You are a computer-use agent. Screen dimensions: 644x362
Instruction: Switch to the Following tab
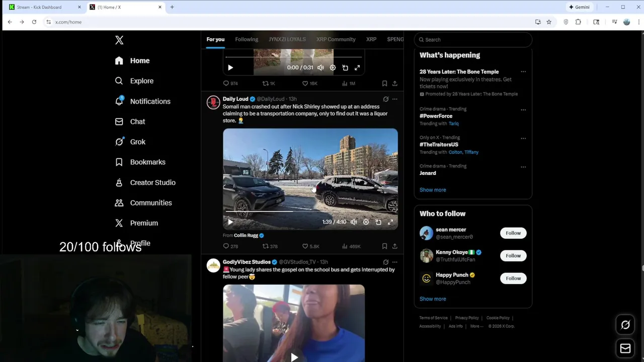click(247, 39)
